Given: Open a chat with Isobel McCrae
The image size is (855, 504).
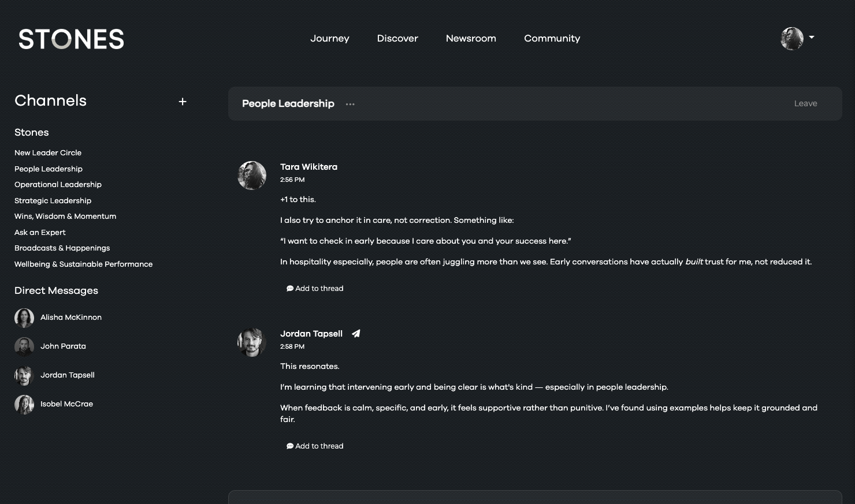Looking at the screenshot, I should click(x=66, y=404).
